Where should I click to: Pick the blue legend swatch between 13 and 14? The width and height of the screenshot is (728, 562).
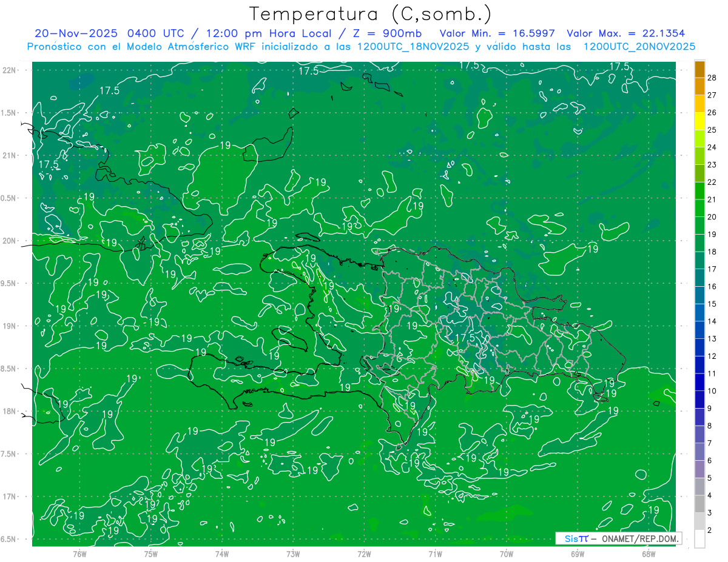700,330
